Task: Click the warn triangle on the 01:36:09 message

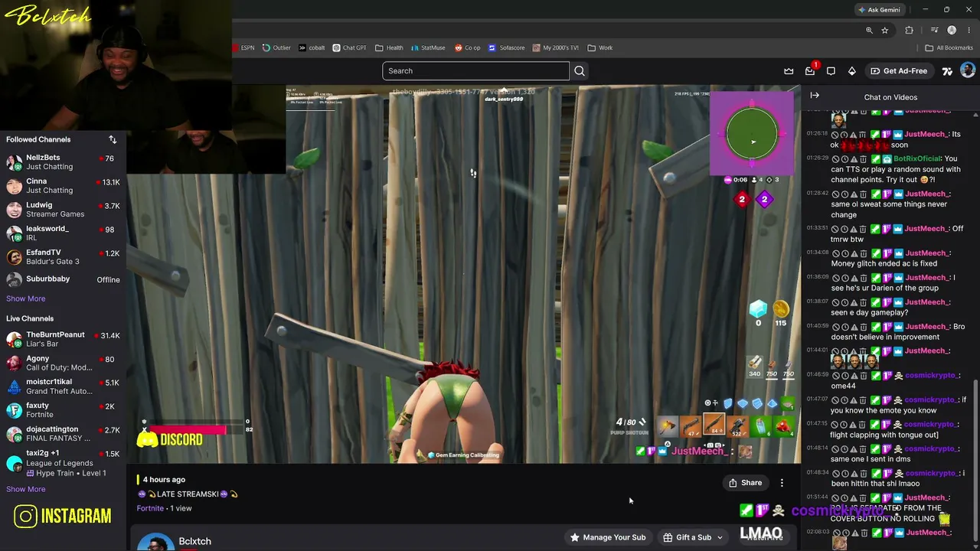Action: 854,278
